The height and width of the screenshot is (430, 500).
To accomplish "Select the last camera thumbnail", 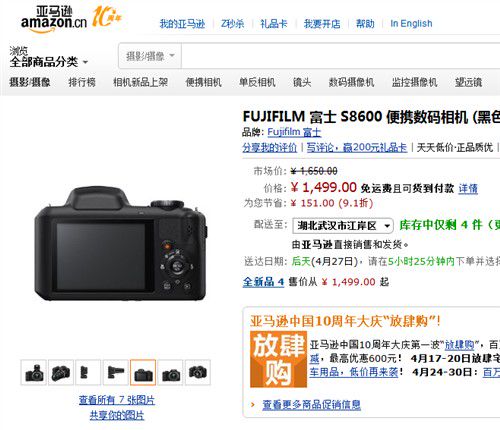I will tap(198, 372).
